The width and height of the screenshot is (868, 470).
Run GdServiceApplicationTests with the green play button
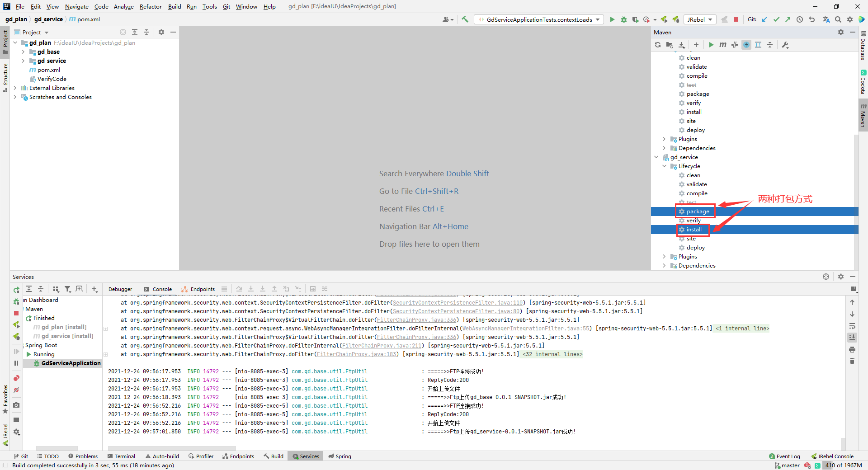point(612,19)
